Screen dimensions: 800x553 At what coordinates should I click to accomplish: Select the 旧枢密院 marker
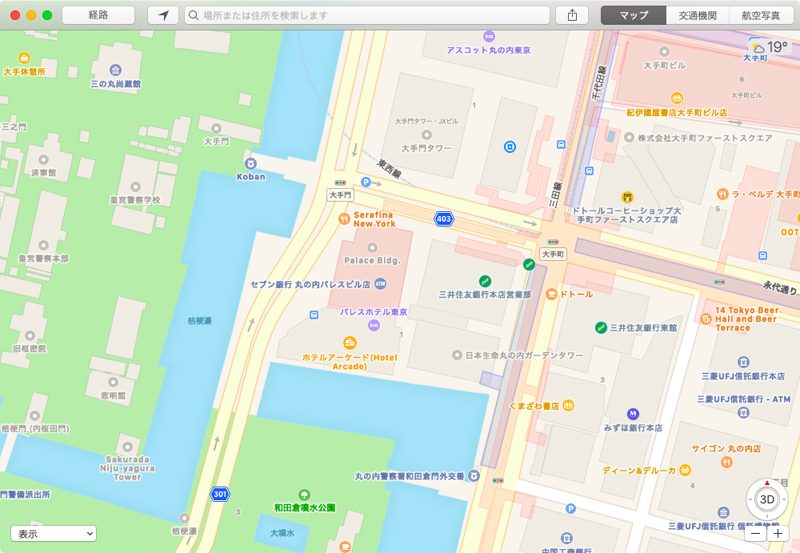30,336
